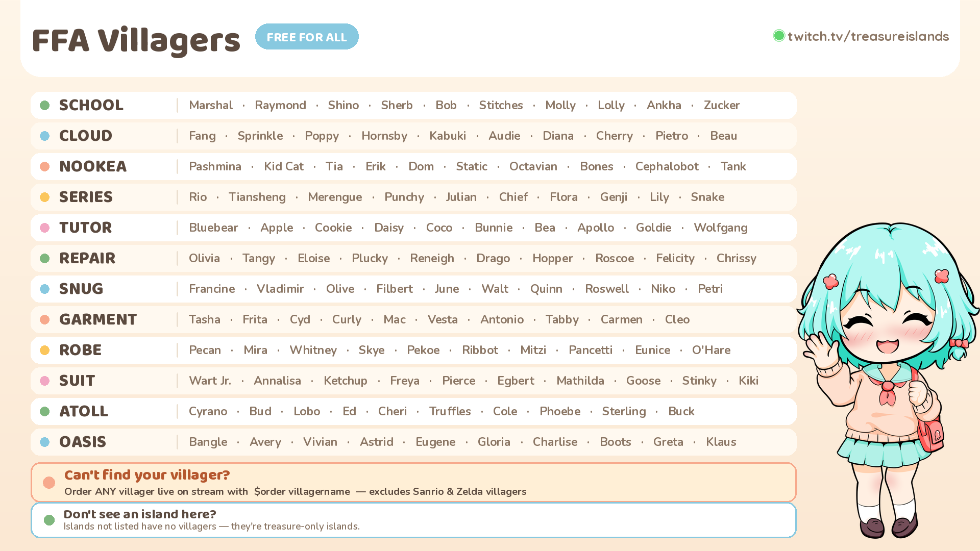Viewport: 980px width, 551px height.
Task: Click the FREE FOR ALL badge
Action: (307, 37)
